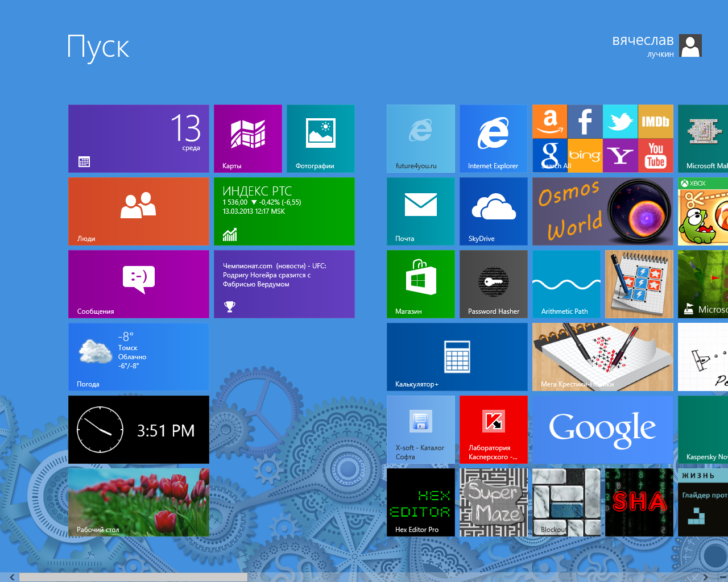Open the Сообщения messaging tile
This screenshot has height=582, width=728.
(x=139, y=284)
